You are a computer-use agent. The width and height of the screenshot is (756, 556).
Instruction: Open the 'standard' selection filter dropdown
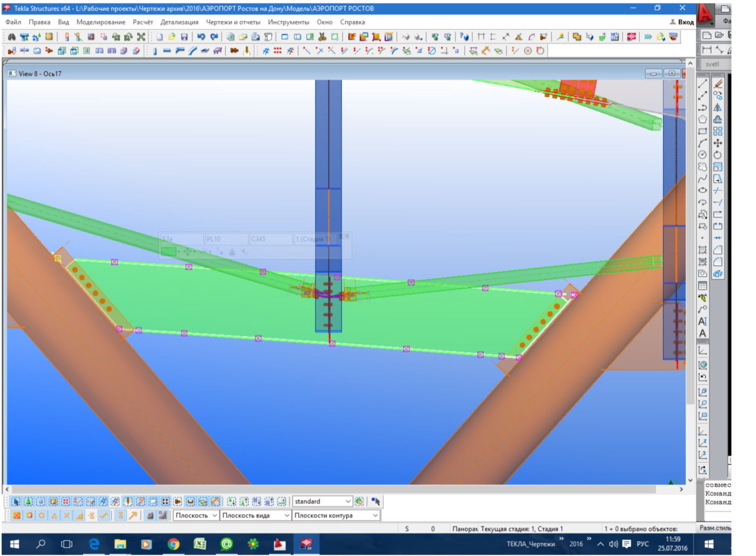pyautogui.click(x=348, y=501)
